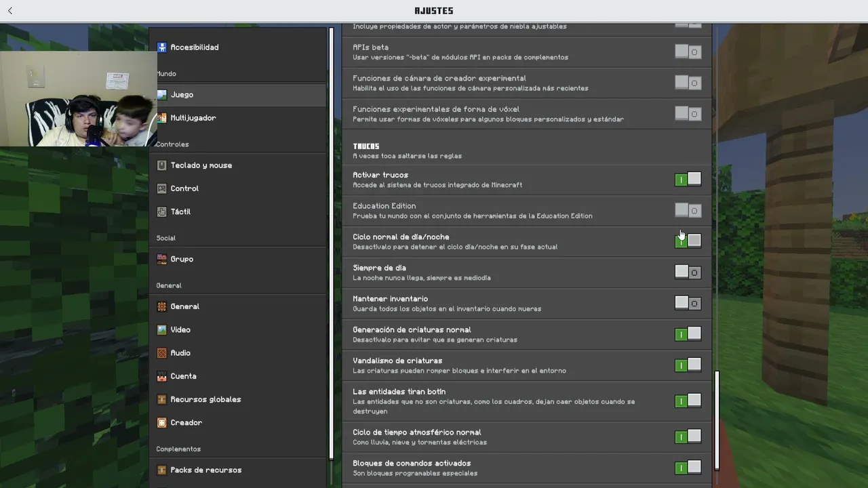Open Packs de recursos icon
868x488 pixels.
pos(161,470)
